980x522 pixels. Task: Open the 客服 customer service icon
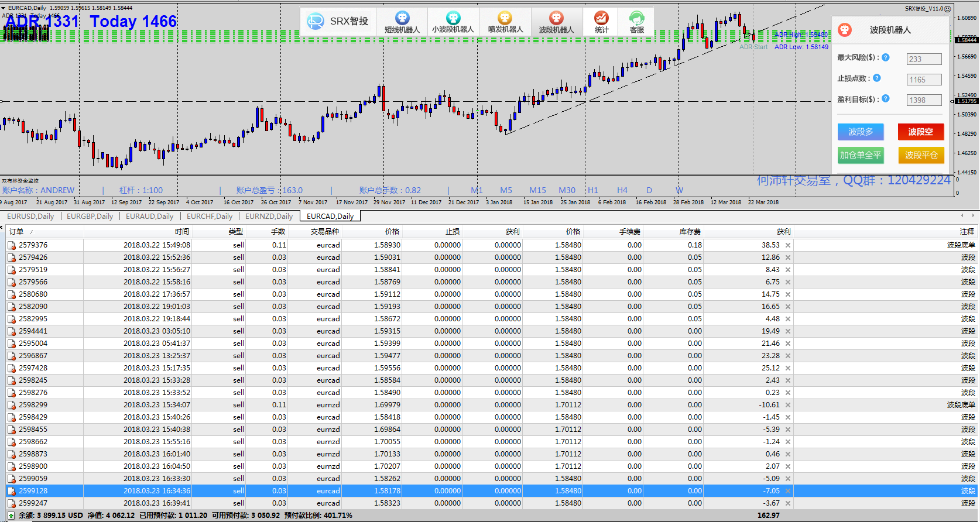[637, 18]
